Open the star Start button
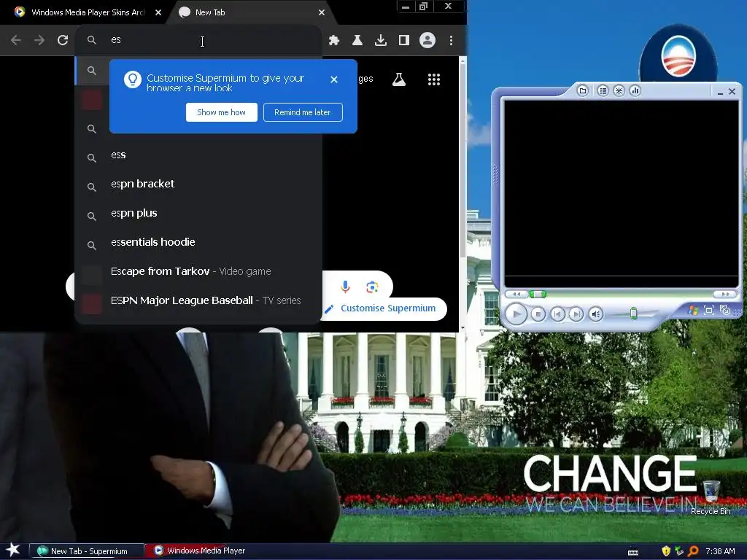This screenshot has height=560, width=747. [x=13, y=551]
